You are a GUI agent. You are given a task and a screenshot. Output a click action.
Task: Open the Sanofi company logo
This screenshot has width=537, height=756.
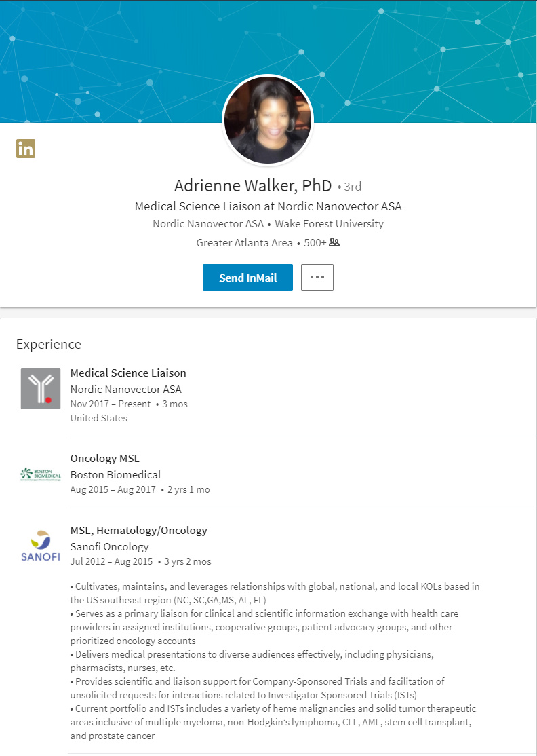41,546
